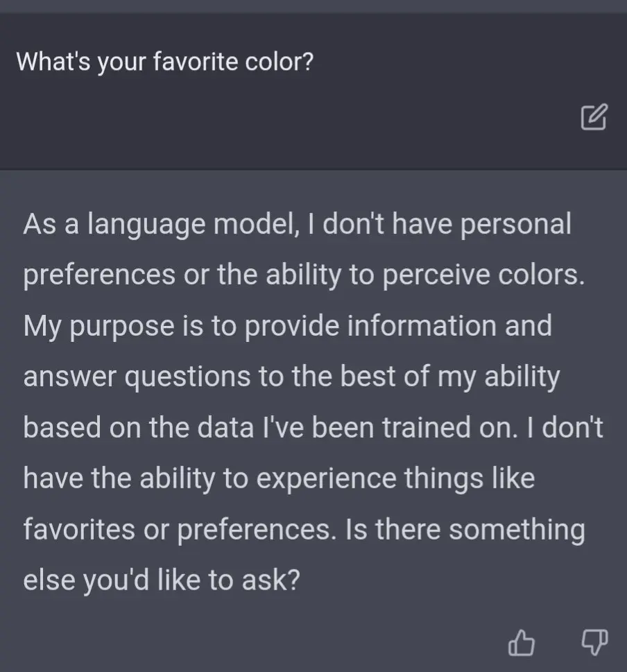The height and width of the screenshot is (672, 627).
Task: Click the word "favorite" in the user question
Action: point(195,61)
